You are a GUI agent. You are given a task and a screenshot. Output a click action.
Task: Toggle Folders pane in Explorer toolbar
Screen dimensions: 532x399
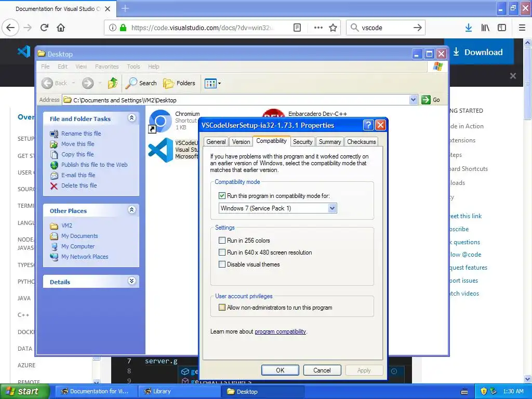coord(179,83)
